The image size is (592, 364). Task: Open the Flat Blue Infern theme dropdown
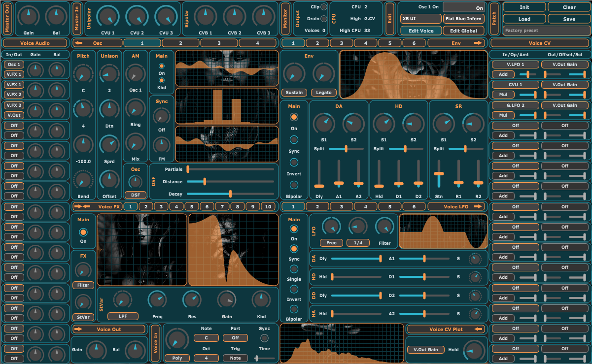(x=464, y=19)
